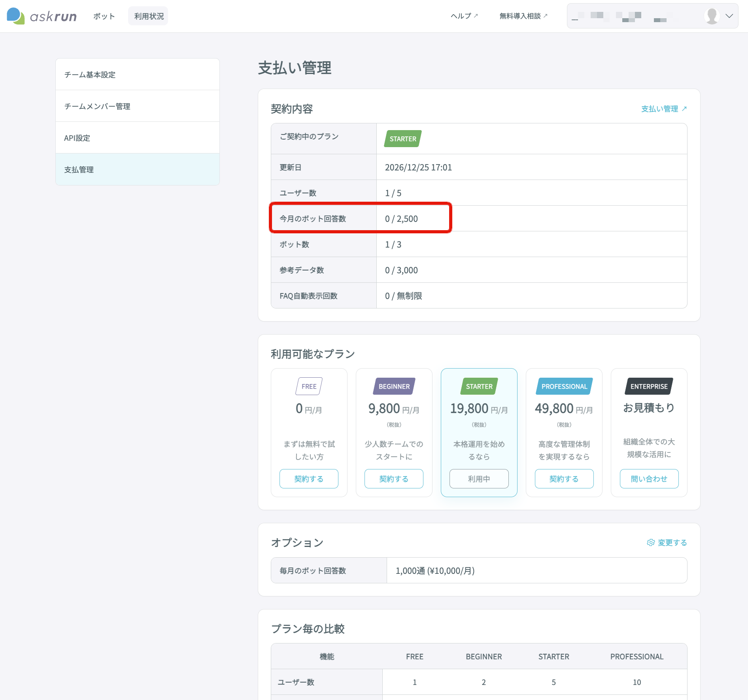Screen dimensions: 748x700
Task: Select チーム基本設定 in sidebar
Action: coord(138,74)
